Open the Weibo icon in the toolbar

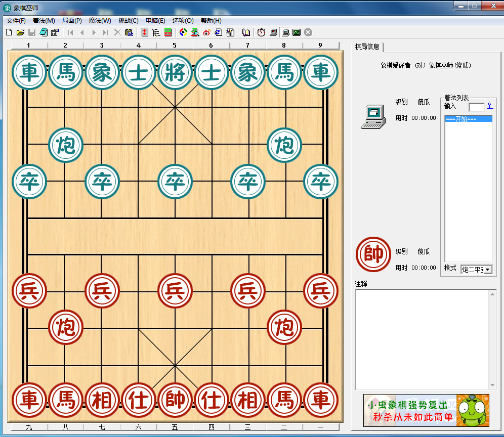206,32
